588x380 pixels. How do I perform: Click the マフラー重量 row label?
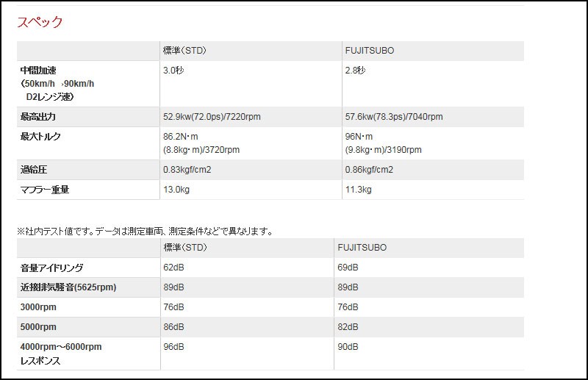pos(45,190)
